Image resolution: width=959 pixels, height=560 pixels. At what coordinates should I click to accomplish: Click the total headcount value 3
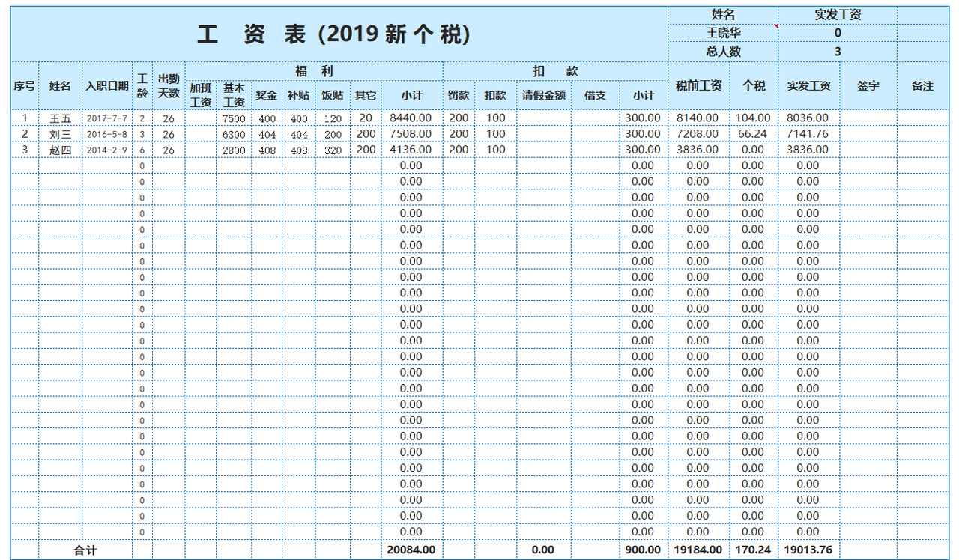(x=838, y=52)
